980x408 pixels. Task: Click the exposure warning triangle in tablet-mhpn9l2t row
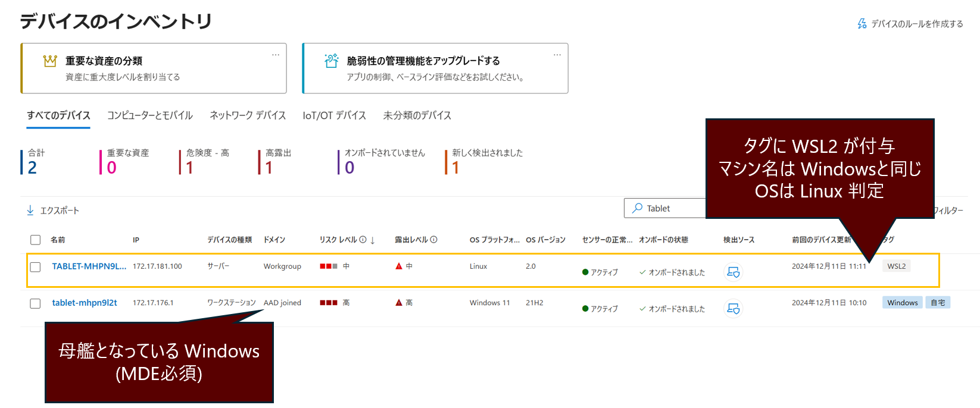(x=399, y=303)
